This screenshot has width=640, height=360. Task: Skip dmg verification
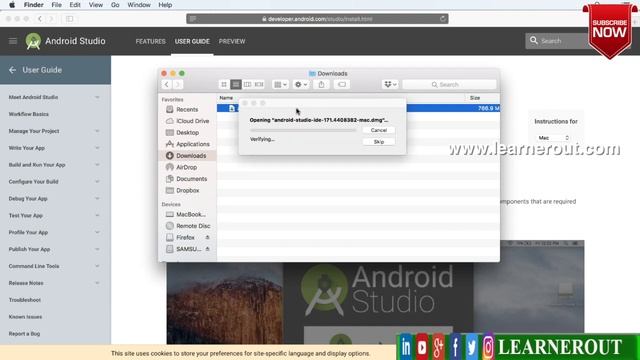(x=379, y=142)
